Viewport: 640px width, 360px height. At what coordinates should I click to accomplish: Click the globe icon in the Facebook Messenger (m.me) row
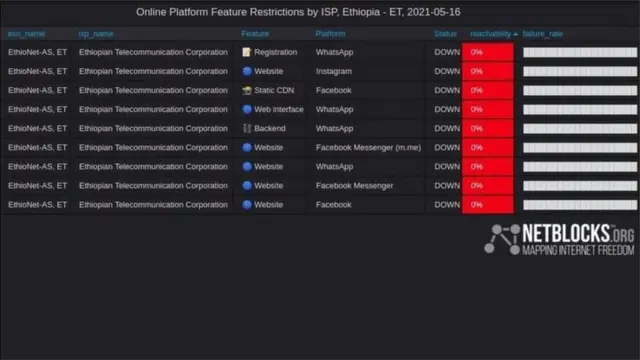pyautogui.click(x=247, y=148)
